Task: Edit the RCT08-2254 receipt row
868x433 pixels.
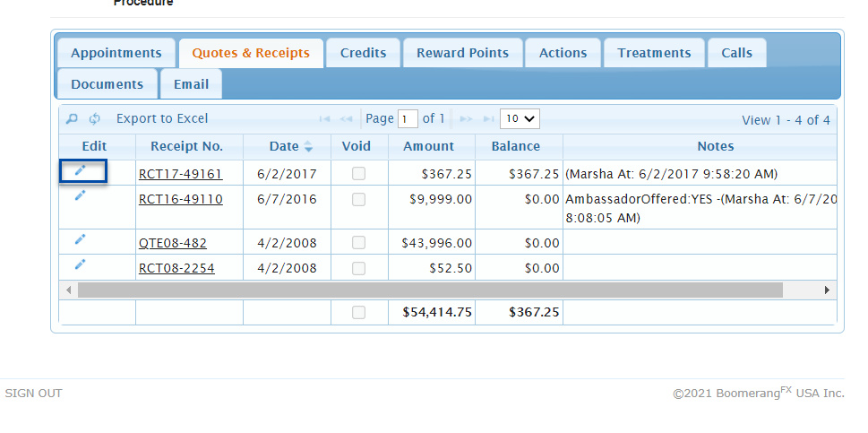Action: 81,264
